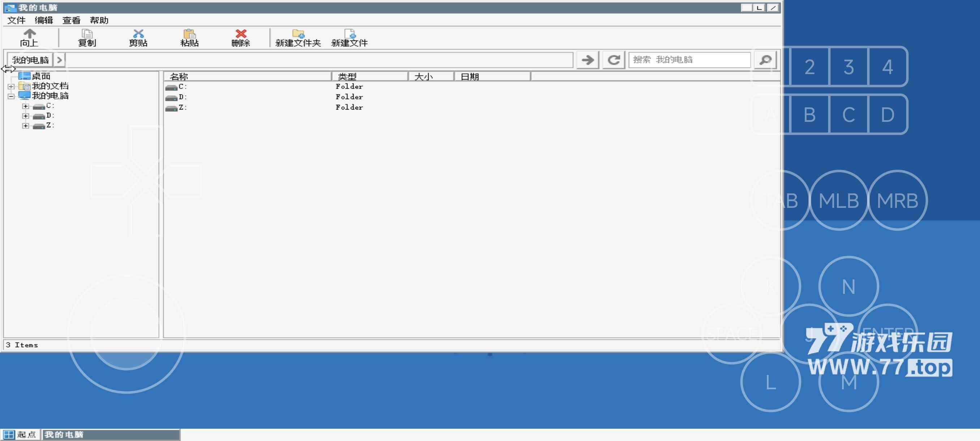Click the 我的电脑 breadcrumb button

coord(30,60)
